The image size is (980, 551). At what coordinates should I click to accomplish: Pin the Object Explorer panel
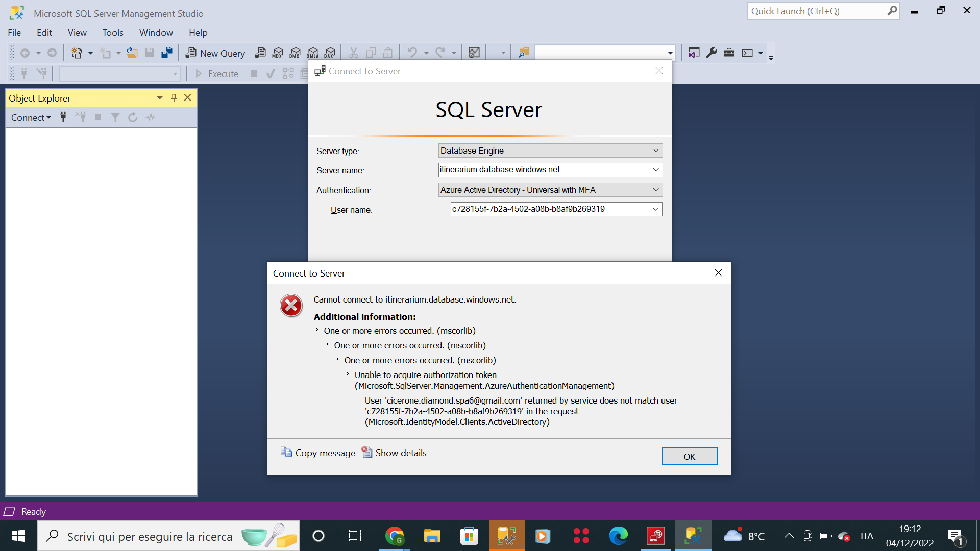click(x=174, y=98)
